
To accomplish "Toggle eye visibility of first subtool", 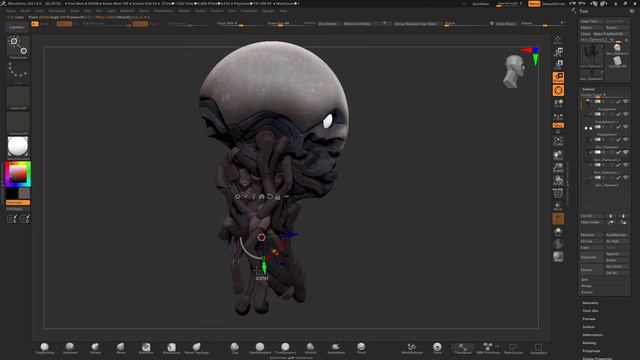I will tap(626, 102).
